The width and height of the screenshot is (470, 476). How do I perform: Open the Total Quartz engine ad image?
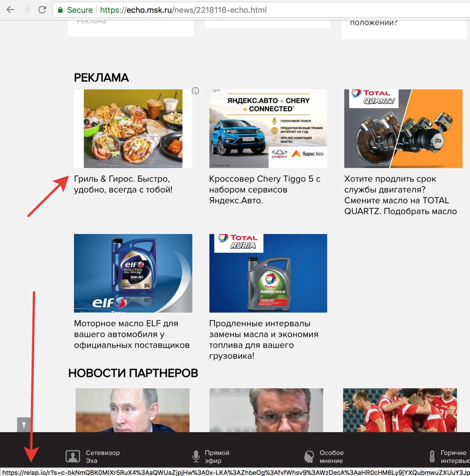click(403, 129)
